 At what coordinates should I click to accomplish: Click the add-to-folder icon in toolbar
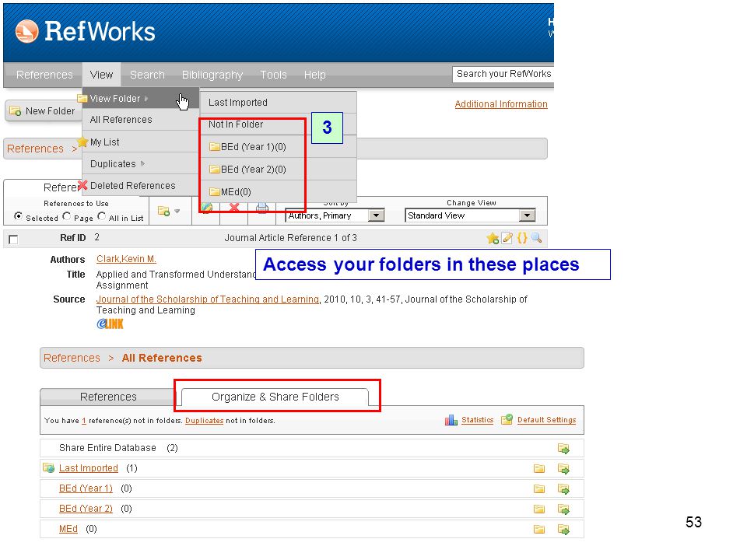click(164, 211)
